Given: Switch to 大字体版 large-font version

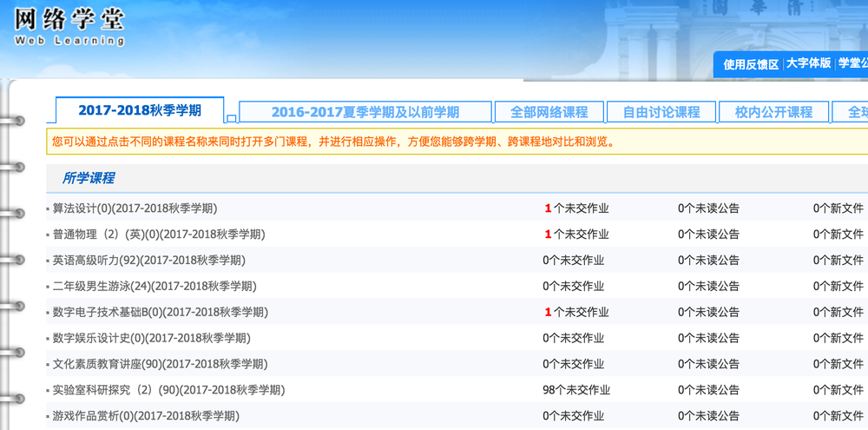Looking at the screenshot, I should pyautogui.click(x=809, y=63).
